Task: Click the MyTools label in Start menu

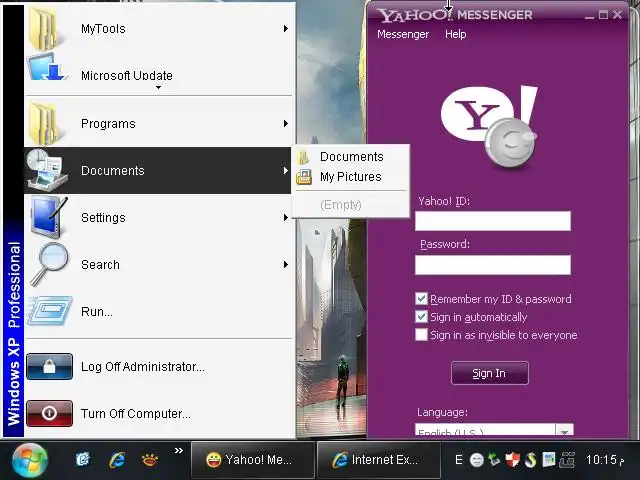Action: point(103,29)
